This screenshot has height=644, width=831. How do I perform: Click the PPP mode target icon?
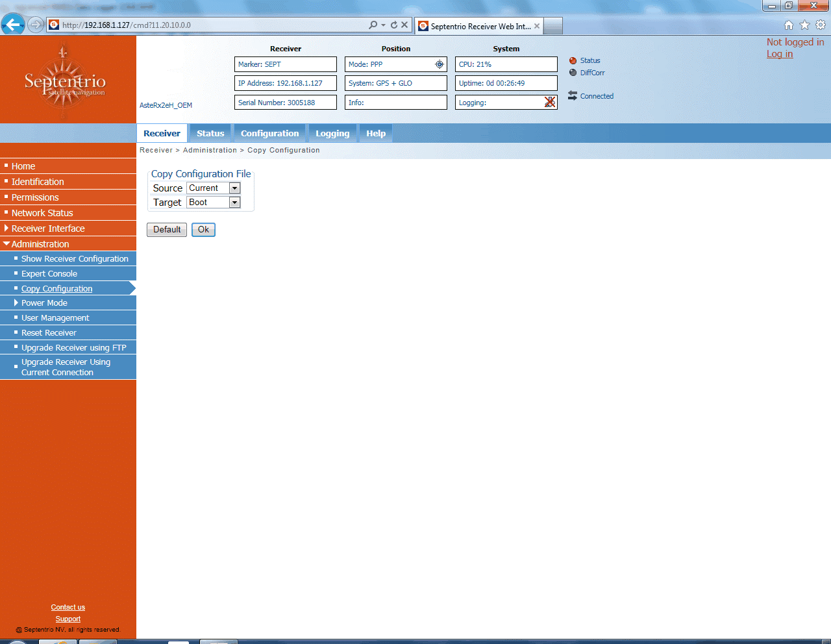click(440, 64)
